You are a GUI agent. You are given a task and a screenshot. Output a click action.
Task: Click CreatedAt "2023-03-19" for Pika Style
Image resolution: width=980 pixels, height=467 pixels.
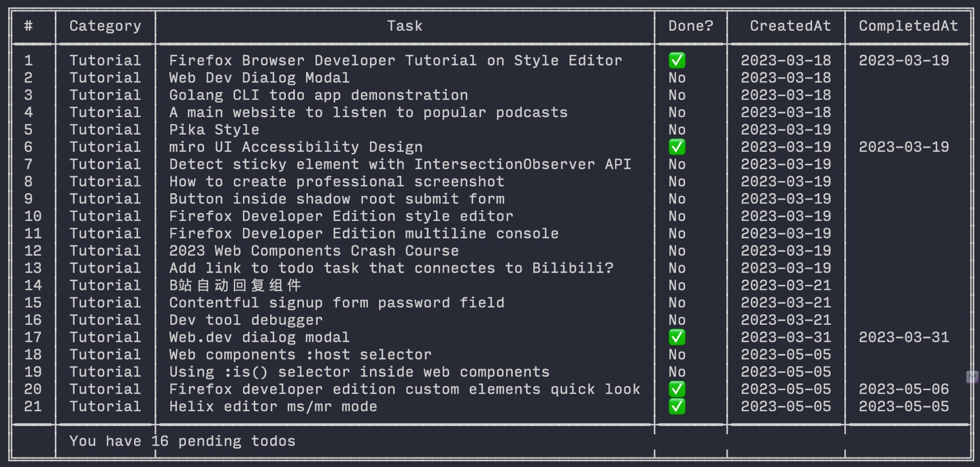[786, 130]
